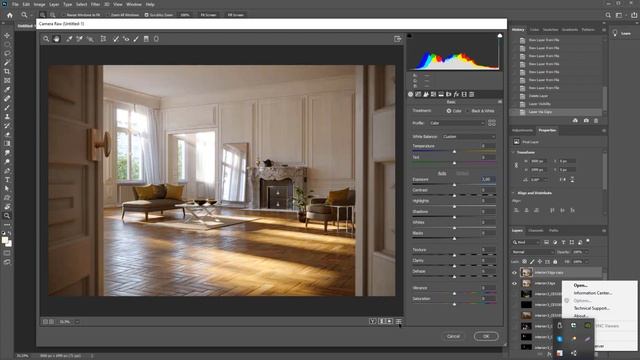This screenshot has width=640, height=360.
Task: Select the Radial Filter tool
Action: (x=156, y=39)
